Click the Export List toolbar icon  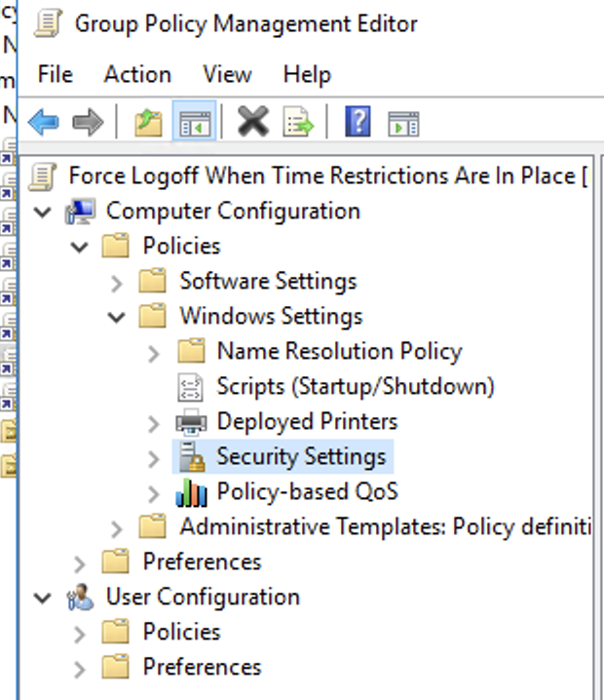298,122
